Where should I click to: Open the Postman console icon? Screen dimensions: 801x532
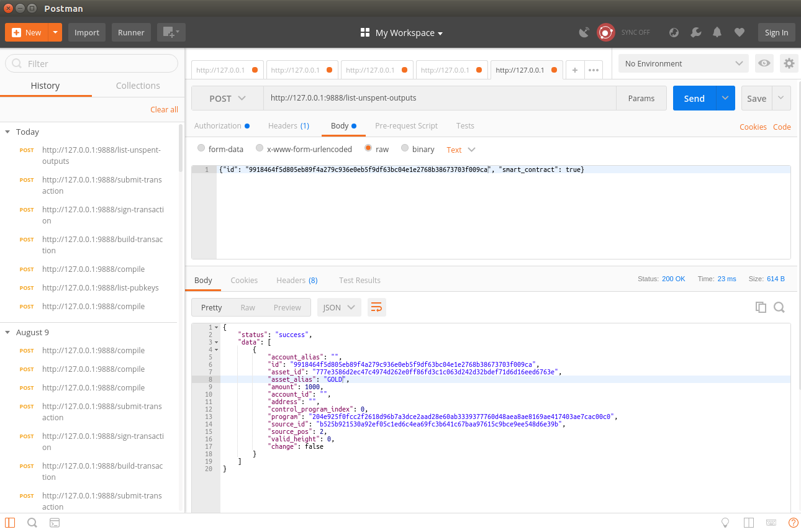tap(55, 523)
